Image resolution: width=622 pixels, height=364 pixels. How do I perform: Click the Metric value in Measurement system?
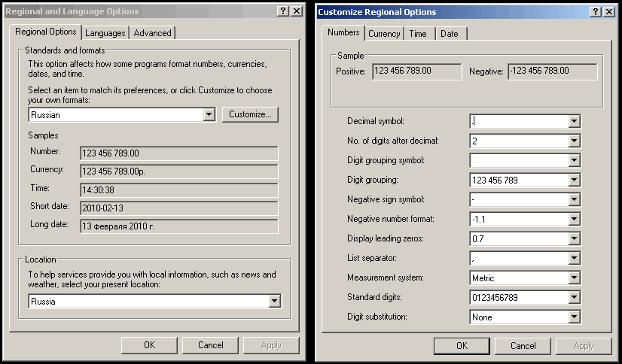tap(483, 278)
